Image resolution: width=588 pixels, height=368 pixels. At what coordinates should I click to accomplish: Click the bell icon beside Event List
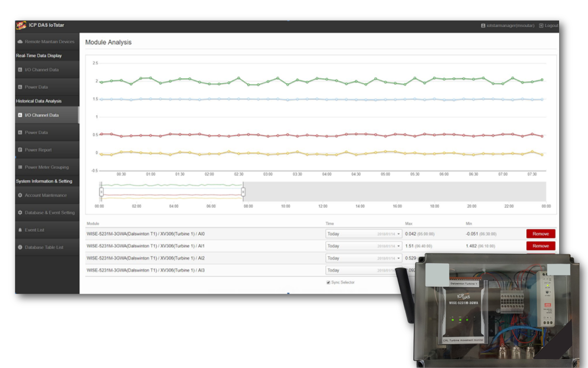click(20, 230)
